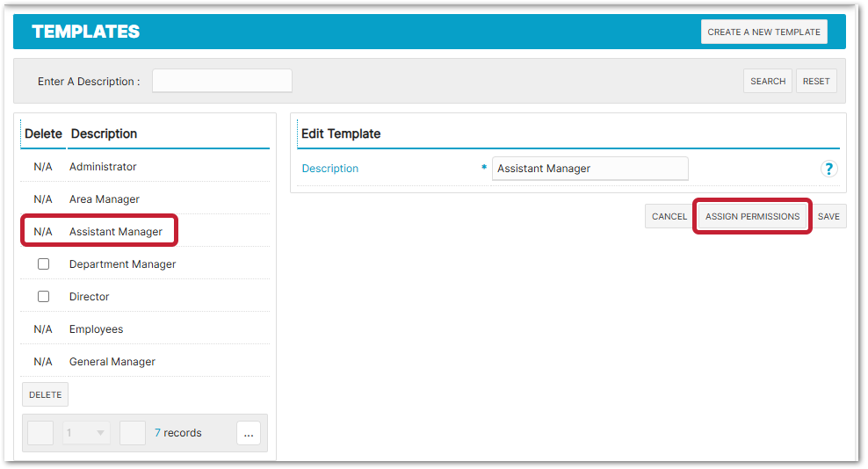868x469 pixels.
Task: Click the Search button
Action: pos(768,81)
